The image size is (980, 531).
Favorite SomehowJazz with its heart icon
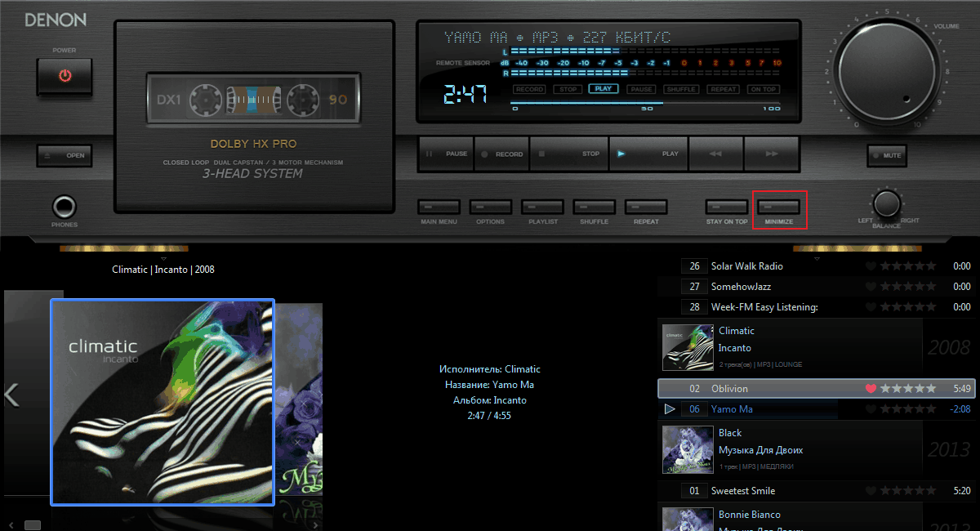click(871, 287)
